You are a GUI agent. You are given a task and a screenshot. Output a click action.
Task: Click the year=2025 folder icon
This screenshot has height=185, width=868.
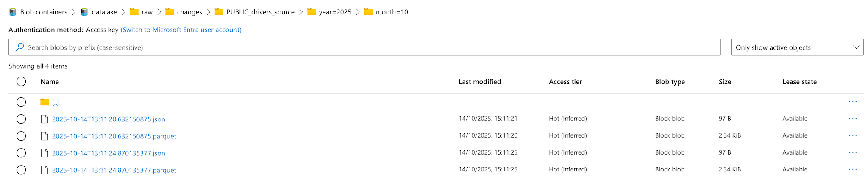[312, 12]
